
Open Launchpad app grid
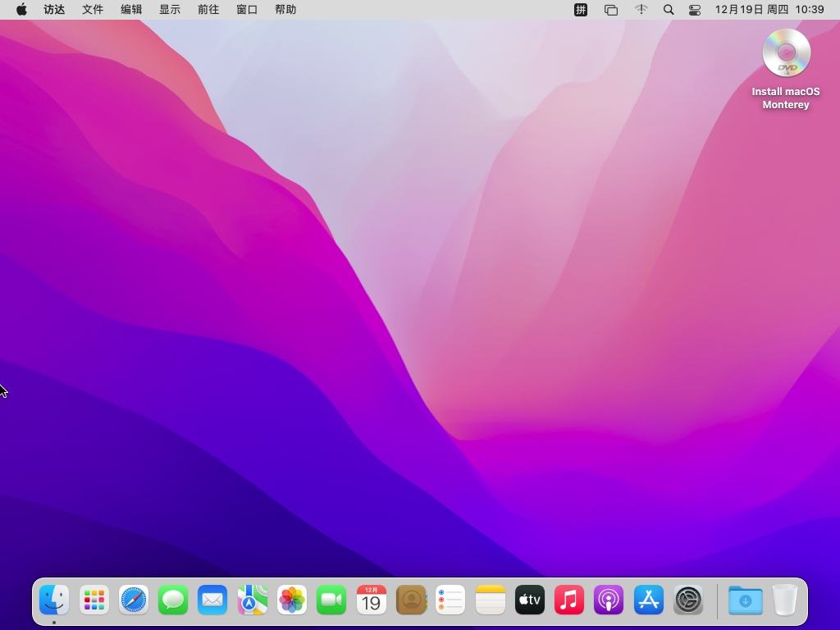pyautogui.click(x=94, y=600)
